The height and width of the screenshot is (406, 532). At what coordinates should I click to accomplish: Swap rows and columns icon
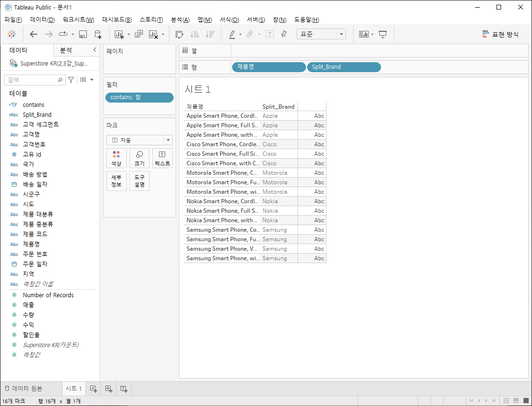point(179,34)
